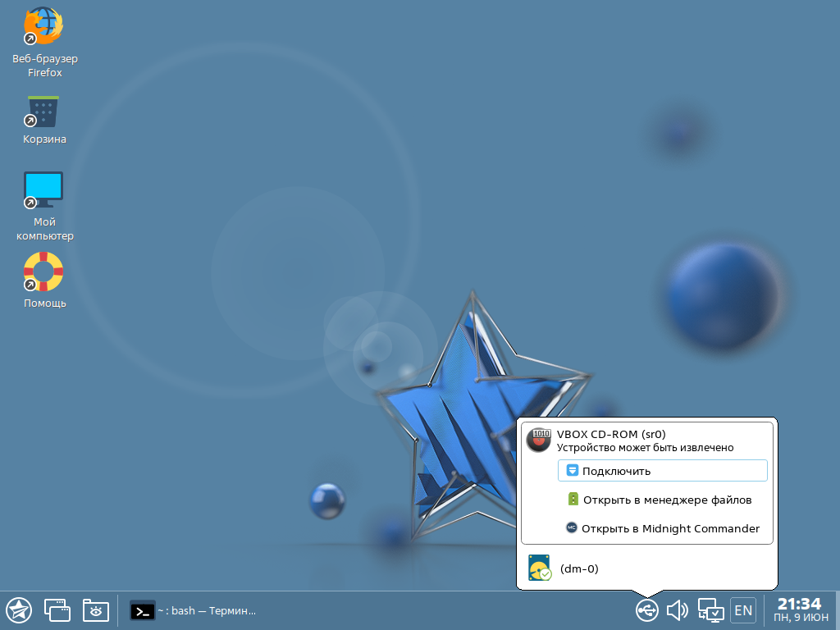The height and width of the screenshot is (630, 840).
Task: Click the blue mount arrow icon in Подключить
Action: point(572,470)
